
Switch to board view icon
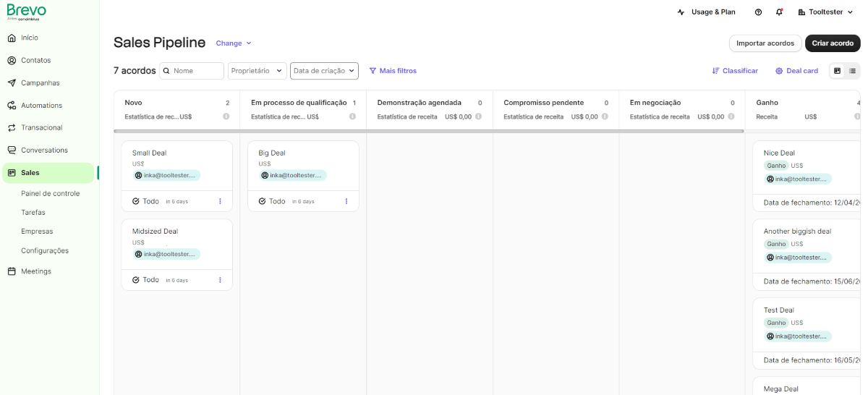(838, 71)
